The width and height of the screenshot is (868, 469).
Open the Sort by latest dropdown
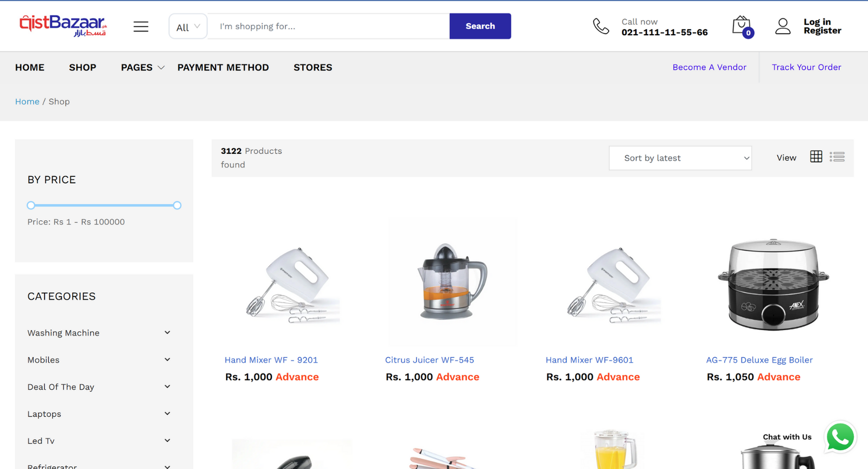pyautogui.click(x=680, y=158)
